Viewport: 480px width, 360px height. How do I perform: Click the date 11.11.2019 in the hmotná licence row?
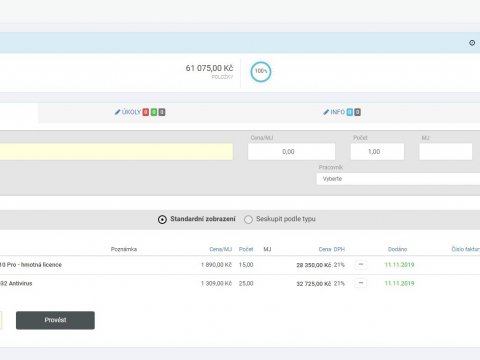pyautogui.click(x=399, y=265)
